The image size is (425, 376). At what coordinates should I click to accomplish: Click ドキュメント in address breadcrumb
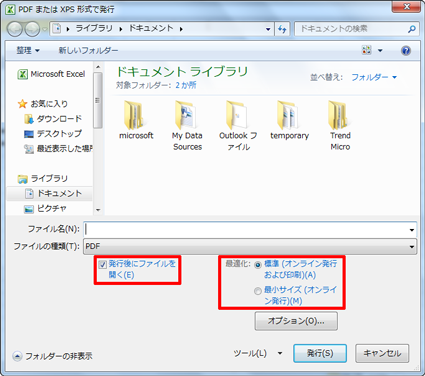point(151,29)
